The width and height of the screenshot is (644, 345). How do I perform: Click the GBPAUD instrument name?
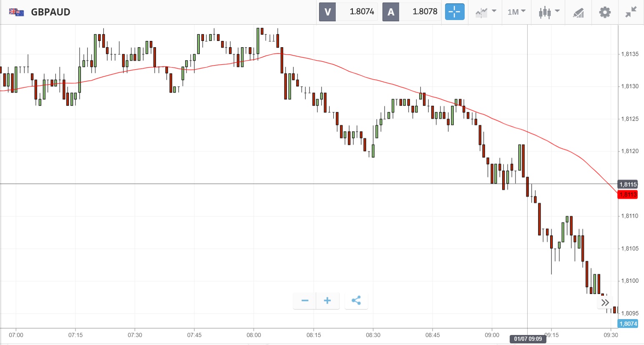(x=50, y=12)
